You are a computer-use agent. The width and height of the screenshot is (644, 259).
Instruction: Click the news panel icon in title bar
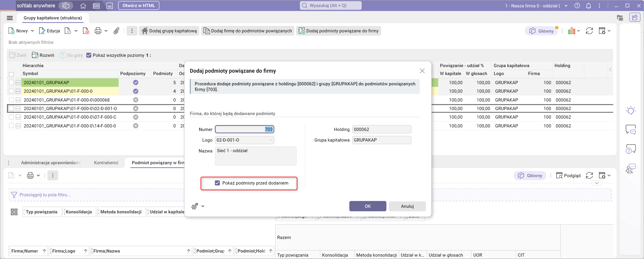96,6
